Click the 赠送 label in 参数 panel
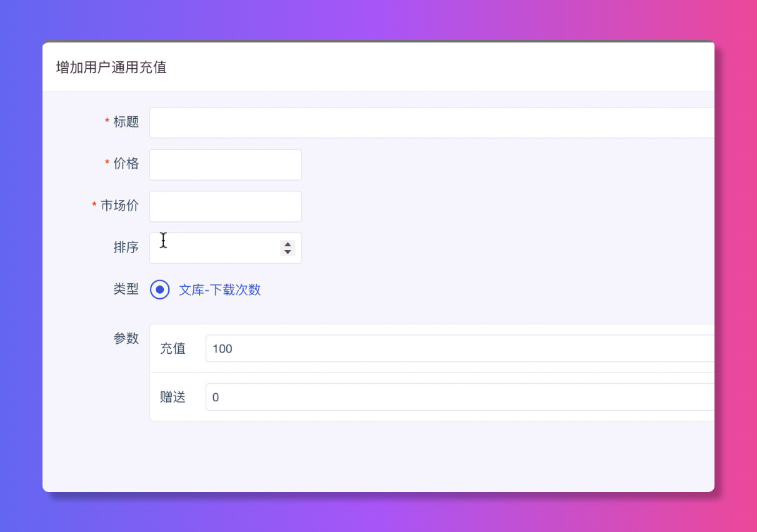Viewport: 757px width, 532px height. pos(173,397)
